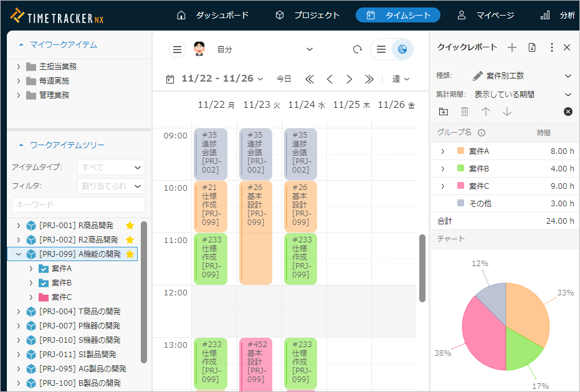Click the add group folder icon
The width and height of the screenshot is (580, 392).
(x=444, y=112)
